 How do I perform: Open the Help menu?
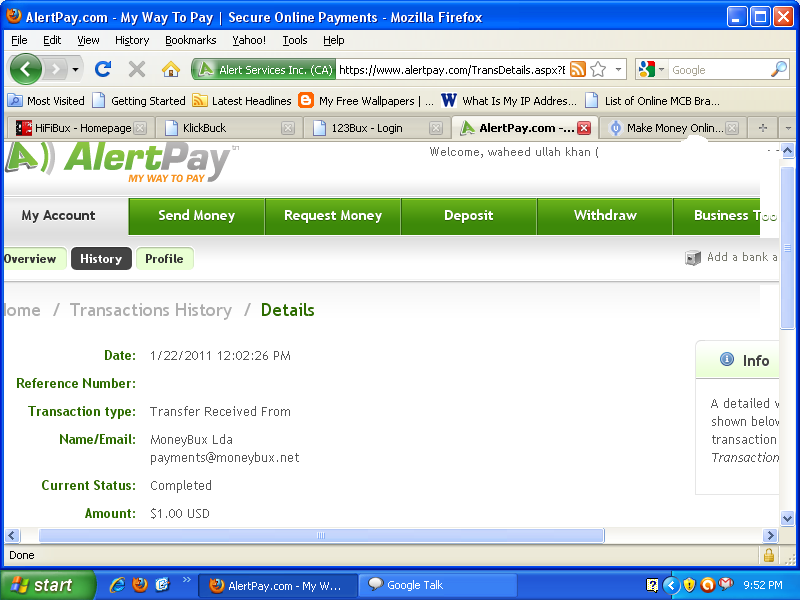pyautogui.click(x=334, y=40)
